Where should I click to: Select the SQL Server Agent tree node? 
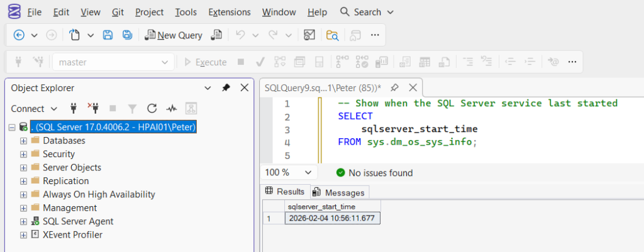click(x=78, y=222)
